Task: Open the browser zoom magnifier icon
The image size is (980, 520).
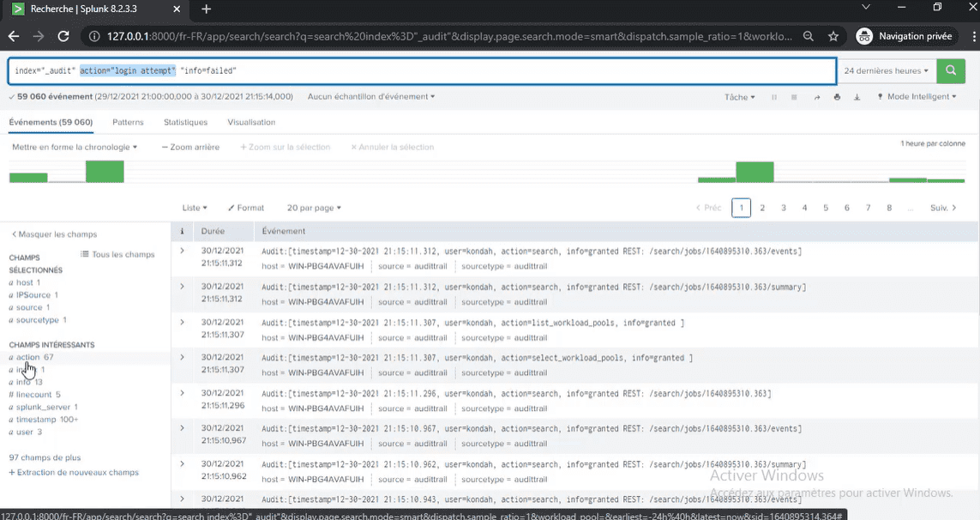Action: pos(809,36)
